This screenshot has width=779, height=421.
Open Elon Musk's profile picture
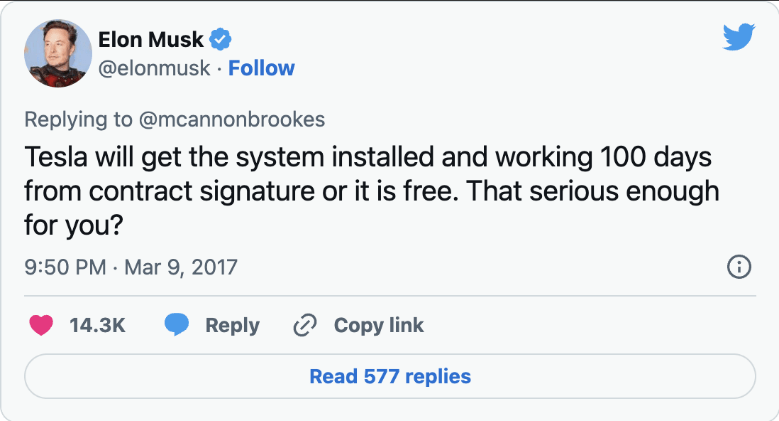pyautogui.click(x=58, y=53)
